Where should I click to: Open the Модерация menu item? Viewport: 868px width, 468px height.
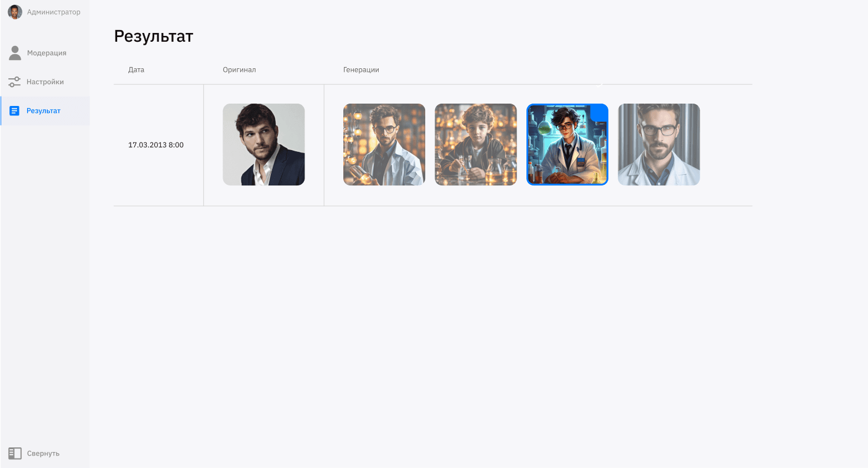point(47,53)
